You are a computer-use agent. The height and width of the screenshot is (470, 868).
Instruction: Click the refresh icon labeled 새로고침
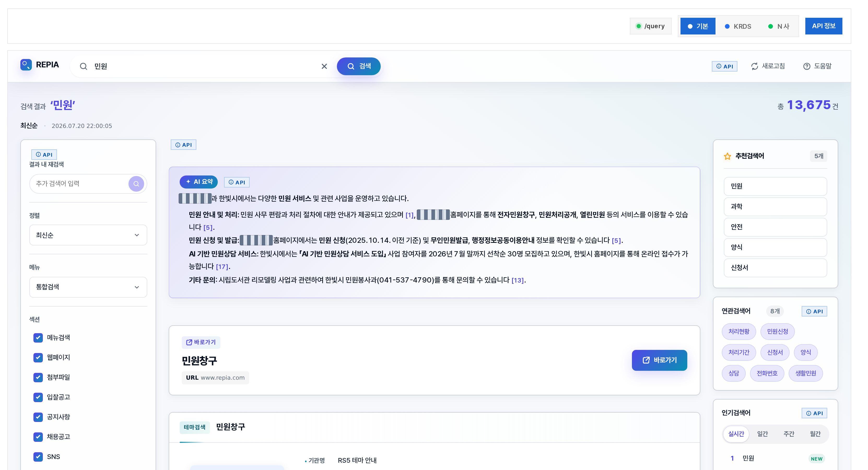pos(755,66)
